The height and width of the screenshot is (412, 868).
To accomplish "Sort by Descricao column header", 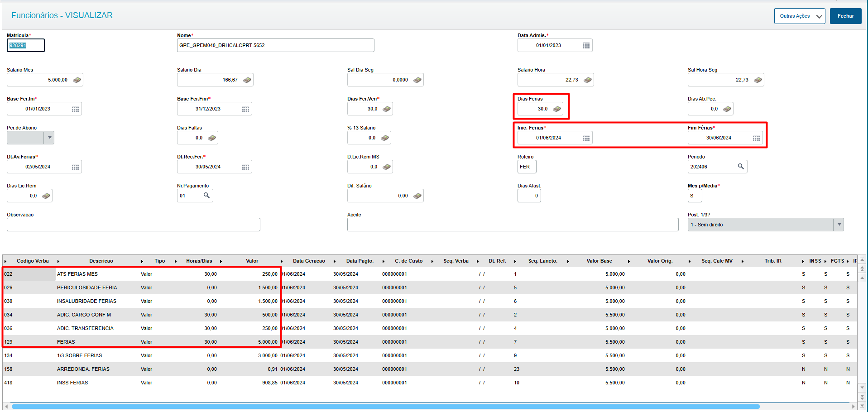I will point(101,261).
